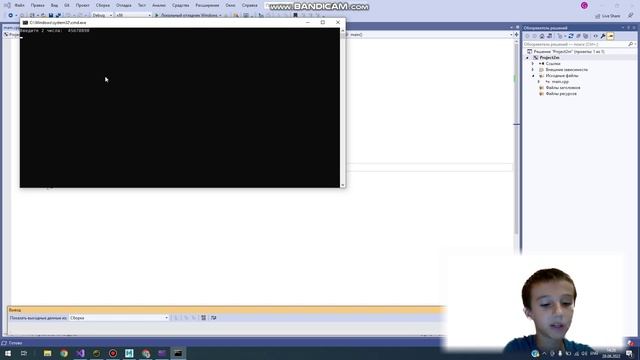Click the clear all icon in Output panel
The width and height of the screenshot is (640, 360).
click(203, 318)
